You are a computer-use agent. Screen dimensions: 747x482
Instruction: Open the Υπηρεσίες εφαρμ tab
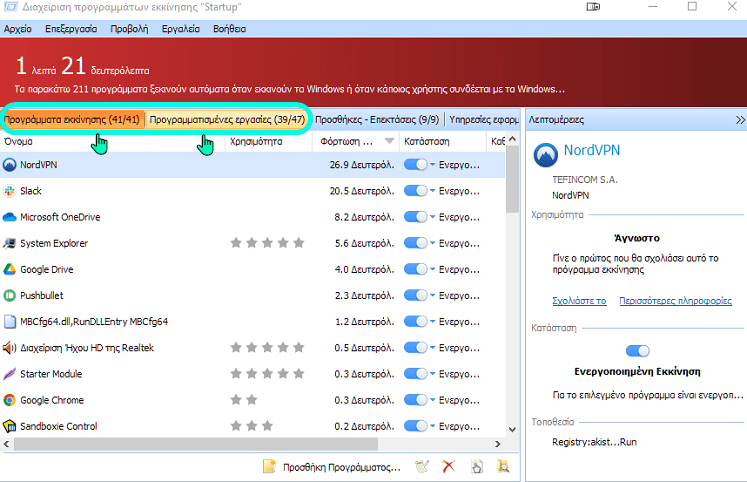(484, 120)
